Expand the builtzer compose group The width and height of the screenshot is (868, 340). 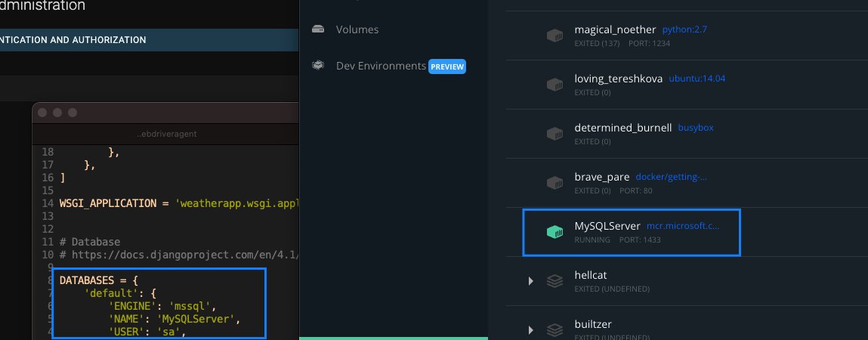point(530,330)
